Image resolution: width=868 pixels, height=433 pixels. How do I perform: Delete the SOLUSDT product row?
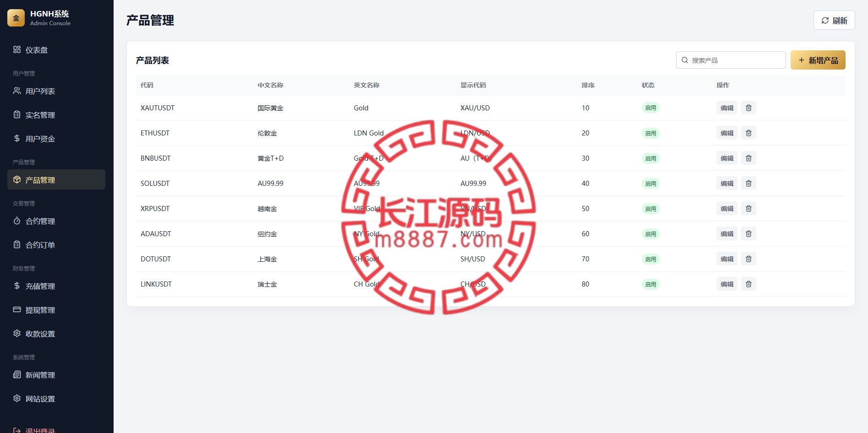[x=748, y=184]
